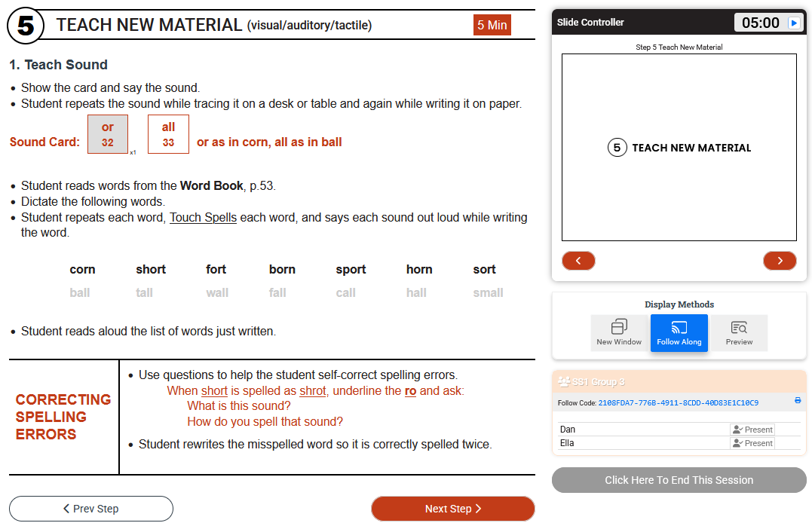Go to previous slide in Slide Controller
Screen dimensions: 812x523
pos(578,261)
